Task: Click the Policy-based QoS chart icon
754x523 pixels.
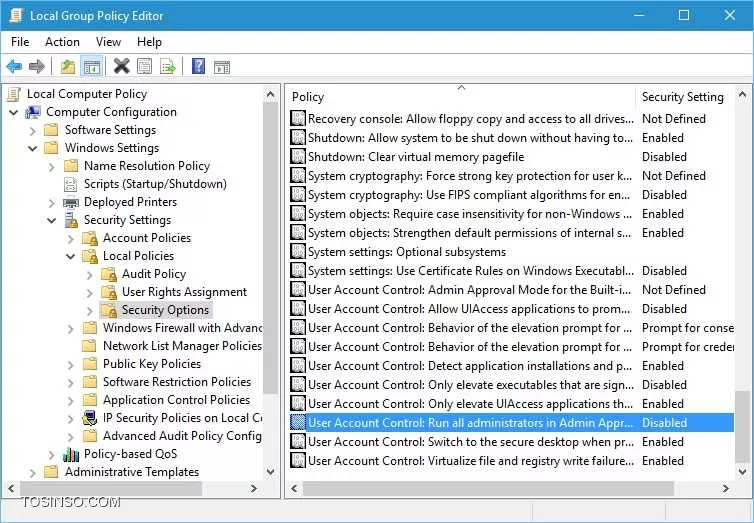Action: [71, 454]
